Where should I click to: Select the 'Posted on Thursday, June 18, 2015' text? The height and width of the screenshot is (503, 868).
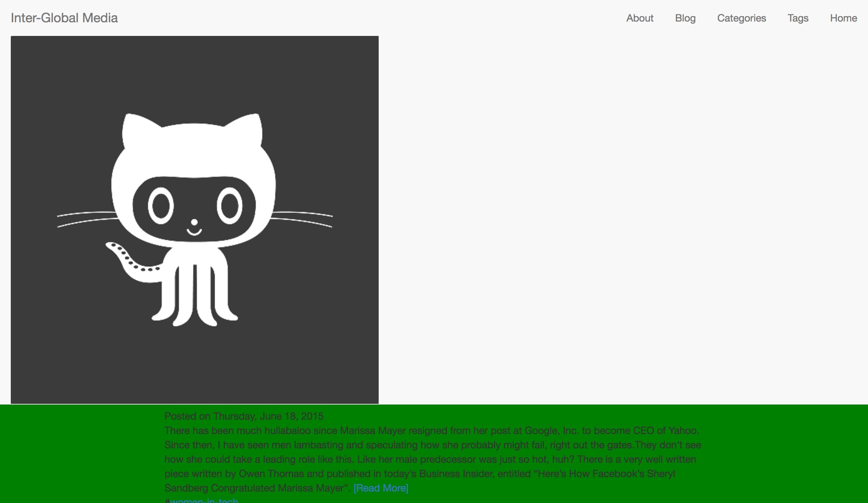point(244,416)
